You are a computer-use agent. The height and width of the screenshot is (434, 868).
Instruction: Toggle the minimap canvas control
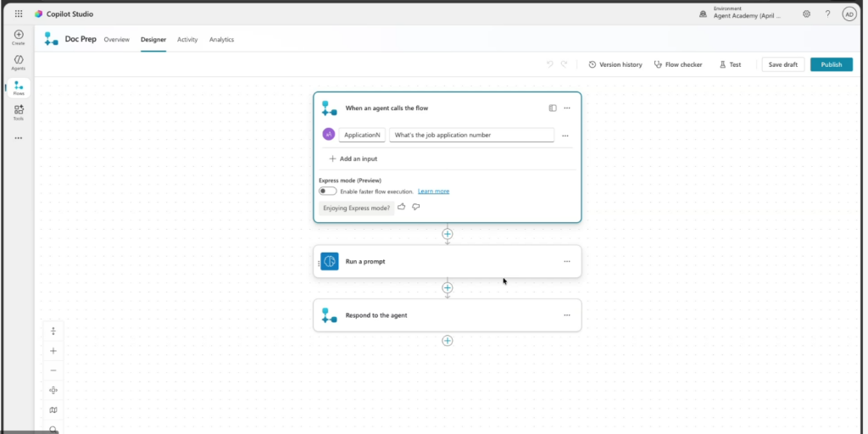pos(53,410)
